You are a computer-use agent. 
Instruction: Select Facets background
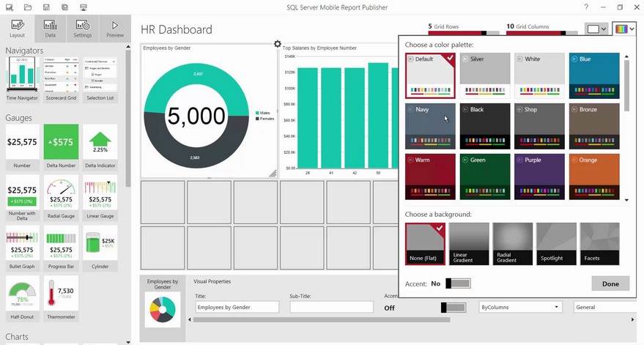click(x=599, y=244)
